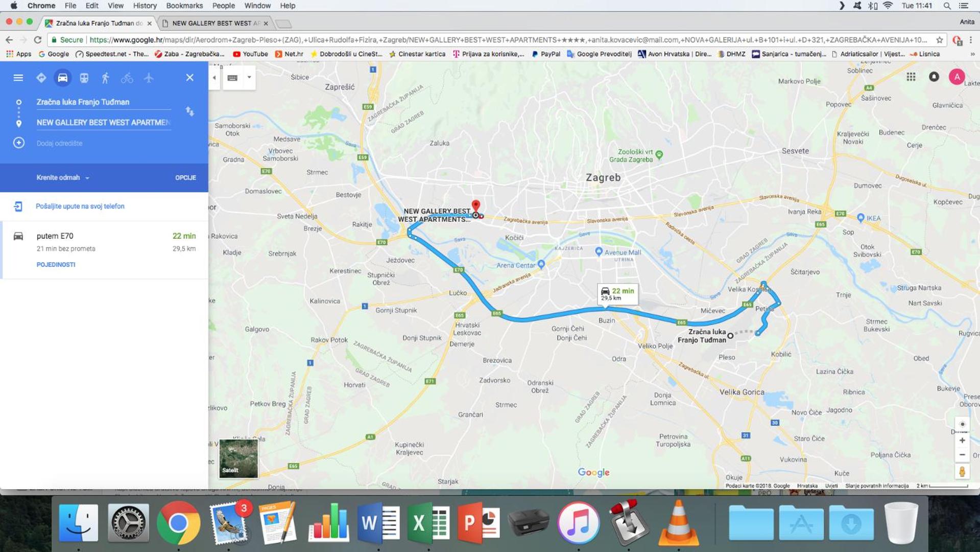This screenshot has width=980, height=552.
Task: Open Google notifications bell
Action: point(934,77)
